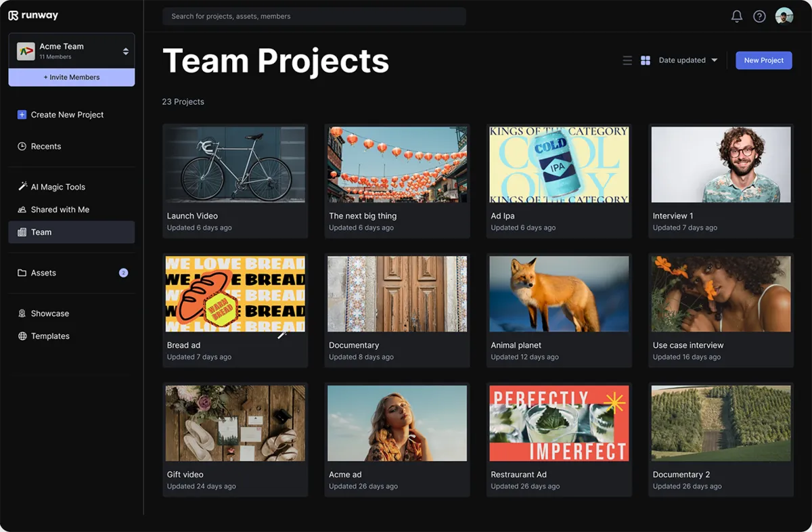Viewport: 812px width, 532px height.
Task: Click the Recents clock icon
Action: coord(22,146)
